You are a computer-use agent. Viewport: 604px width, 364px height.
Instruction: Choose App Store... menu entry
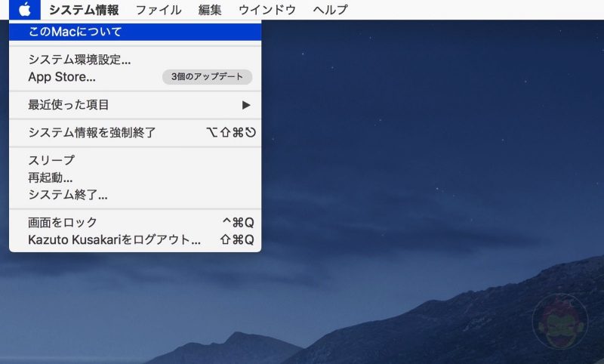tap(135, 77)
